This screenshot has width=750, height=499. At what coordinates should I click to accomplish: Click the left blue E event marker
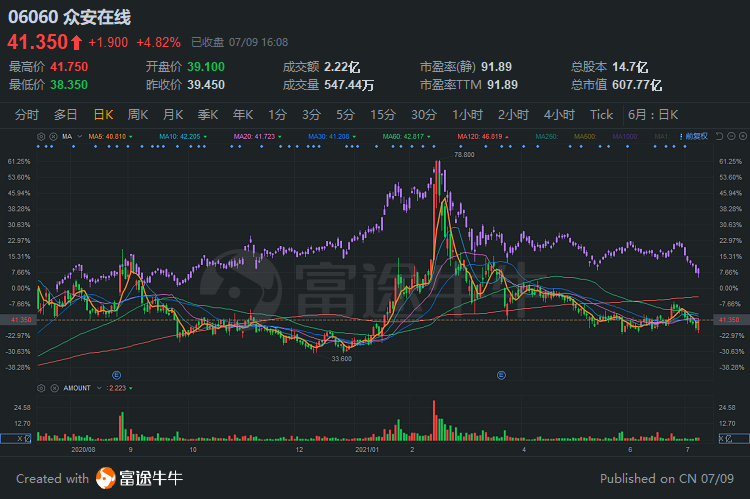pos(116,375)
